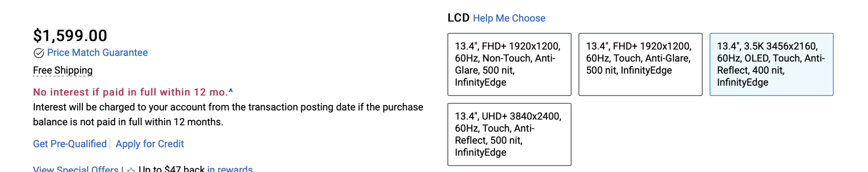The height and width of the screenshot is (172, 868).
Task: Click the interest charge disclaimer paragraph
Action: point(228,114)
